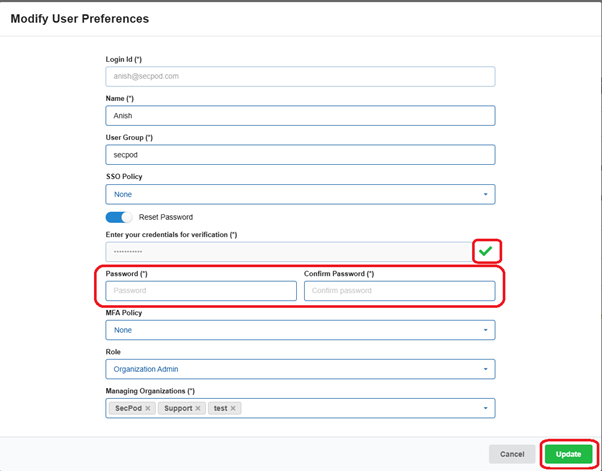Click the Update button
Viewport: 602px width, 471px height.
(568, 454)
